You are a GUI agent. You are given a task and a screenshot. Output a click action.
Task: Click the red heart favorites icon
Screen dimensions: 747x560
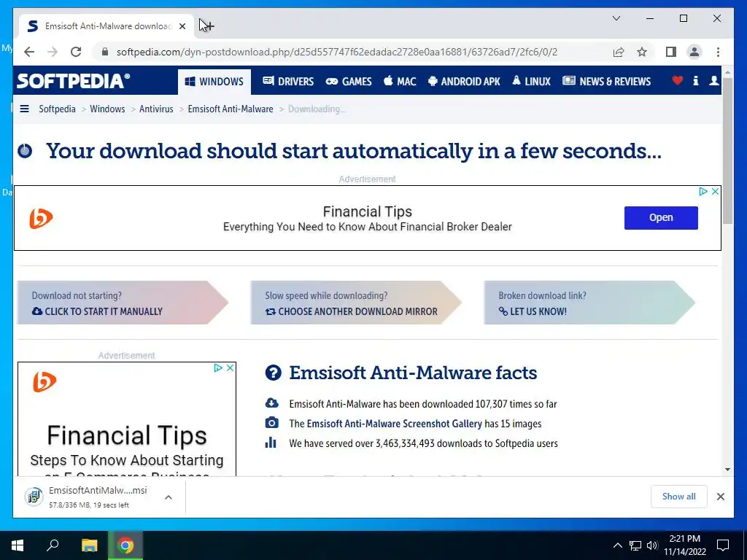tap(677, 80)
